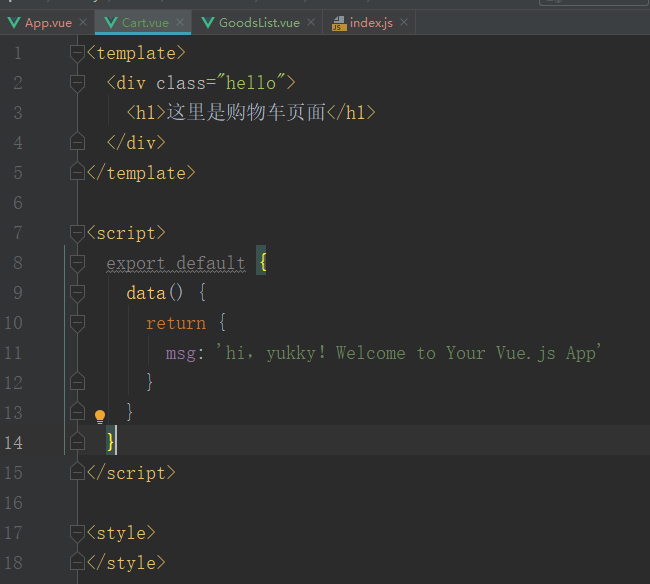Click the 'return' keyword on line 10
Image resolution: width=650 pixels, height=584 pixels.
pyautogui.click(x=176, y=323)
